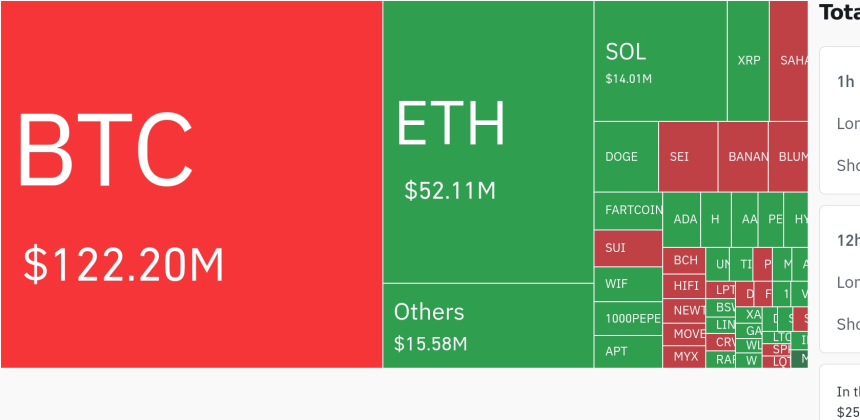Select the ADA tile

click(685, 220)
